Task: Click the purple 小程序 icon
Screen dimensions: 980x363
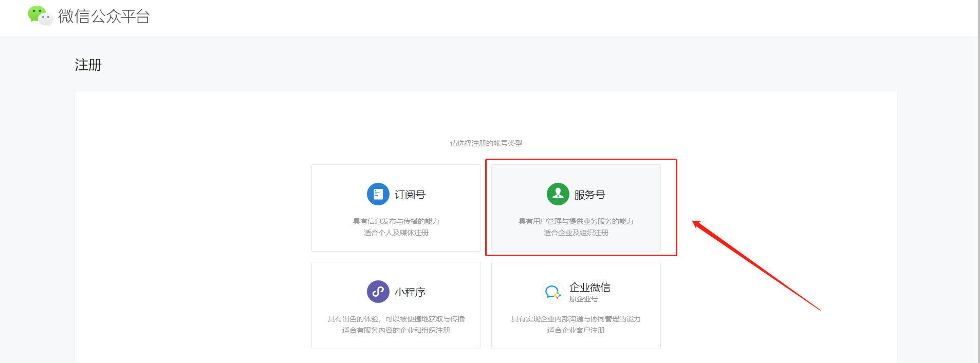Action: point(378,292)
